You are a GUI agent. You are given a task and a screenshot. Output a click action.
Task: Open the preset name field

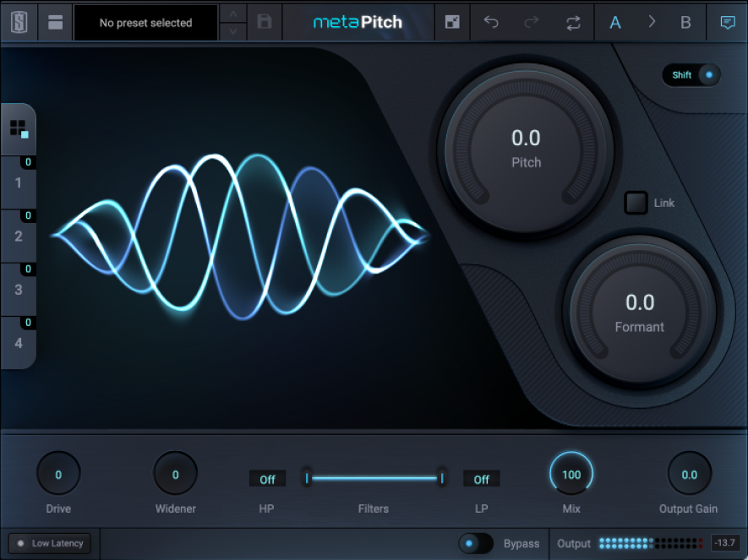[x=145, y=23]
